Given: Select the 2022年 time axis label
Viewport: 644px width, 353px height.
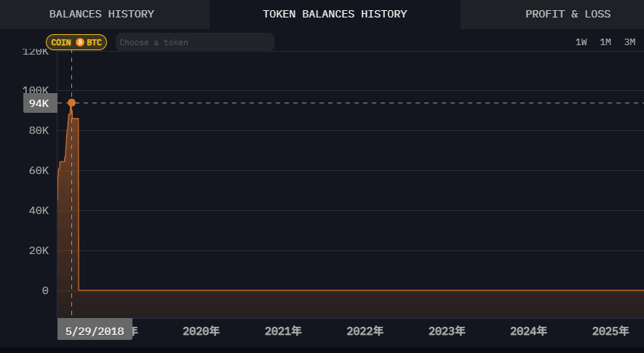Looking at the screenshot, I should 365,331.
